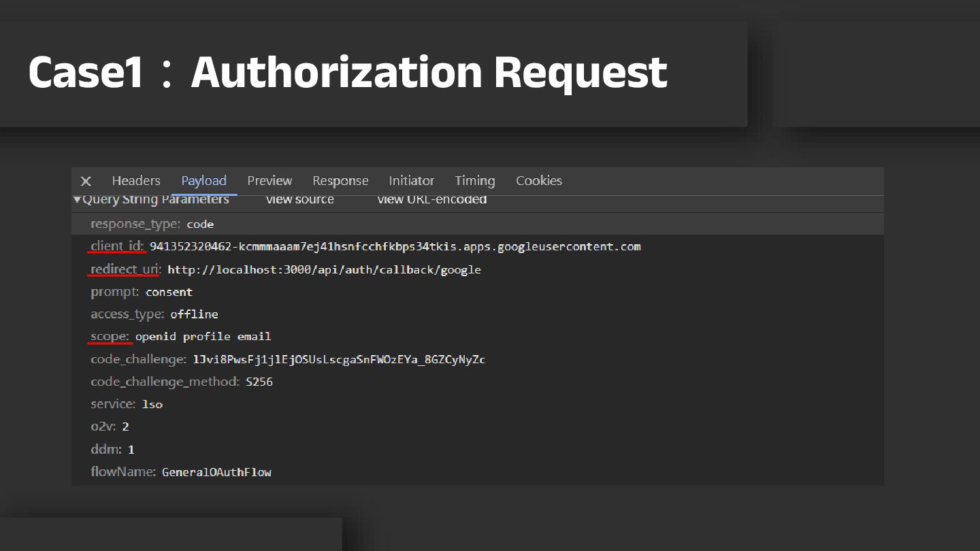The image size is (980, 551).
Task: Click the flowName GeneralOAuthFlow value
Action: coord(216,472)
